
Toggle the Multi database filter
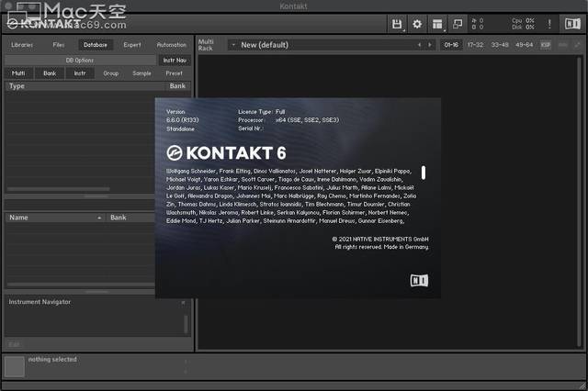(18, 73)
